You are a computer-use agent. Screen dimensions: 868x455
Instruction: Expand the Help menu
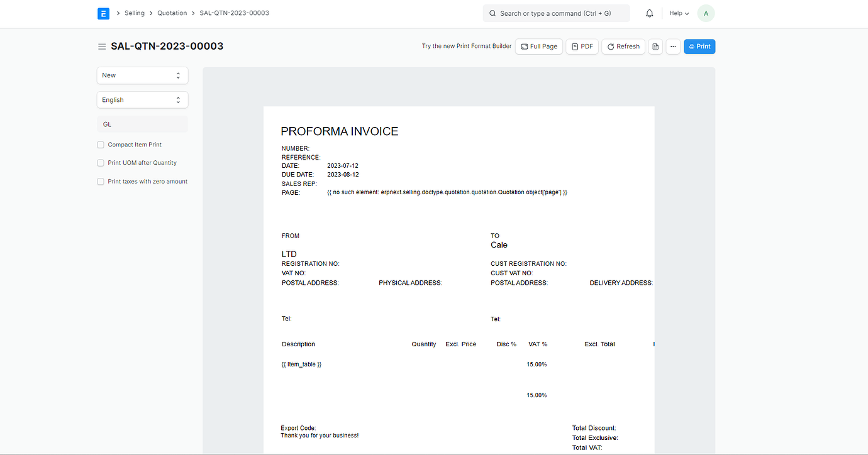(679, 13)
